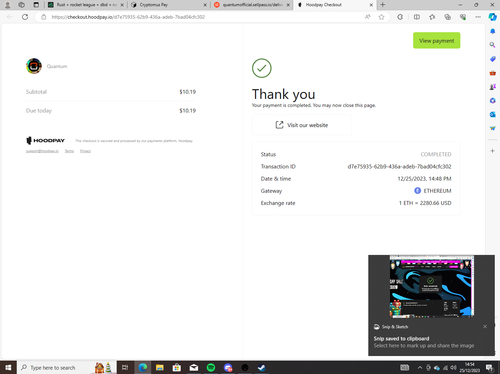
Task: Switch to the Rust rocket league browser tab
Action: tap(86, 5)
